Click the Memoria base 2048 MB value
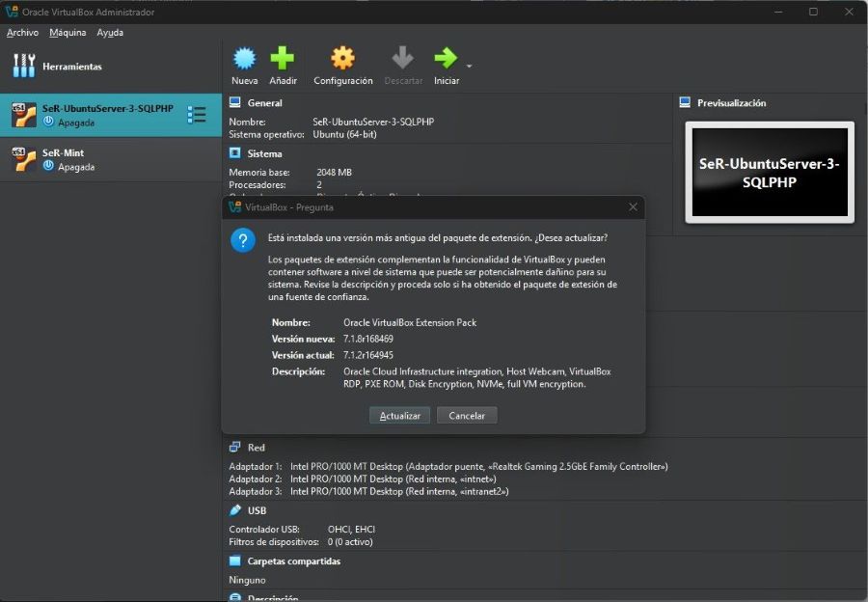 point(334,173)
